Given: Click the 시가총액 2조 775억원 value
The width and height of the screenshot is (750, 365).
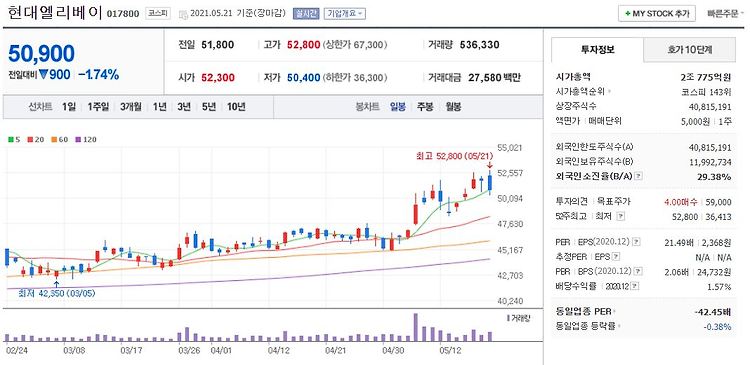Looking at the screenshot, I should pos(706,77).
